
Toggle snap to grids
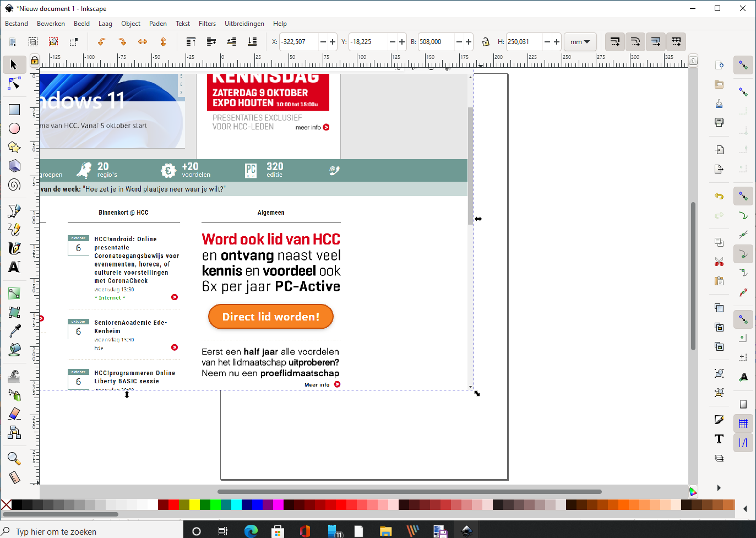[x=743, y=423]
